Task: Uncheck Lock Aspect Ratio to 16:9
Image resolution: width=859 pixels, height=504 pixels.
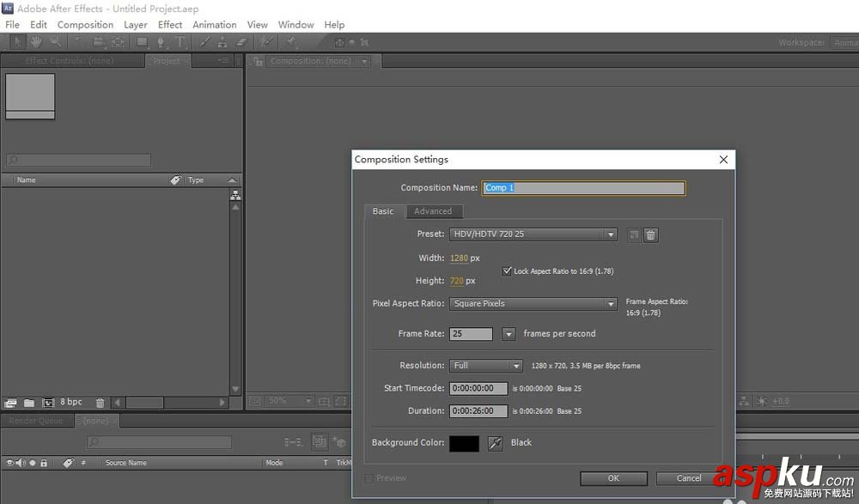Action: tap(507, 270)
